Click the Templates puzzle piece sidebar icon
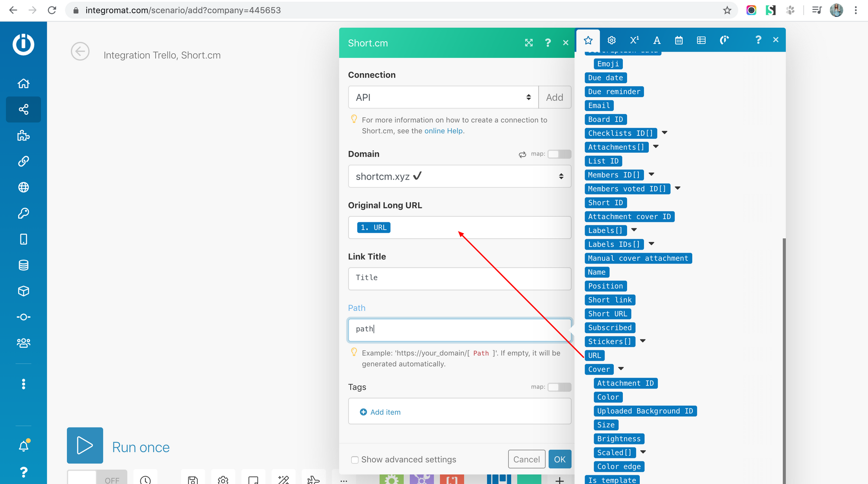Image resolution: width=868 pixels, height=484 pixels. 23,135
